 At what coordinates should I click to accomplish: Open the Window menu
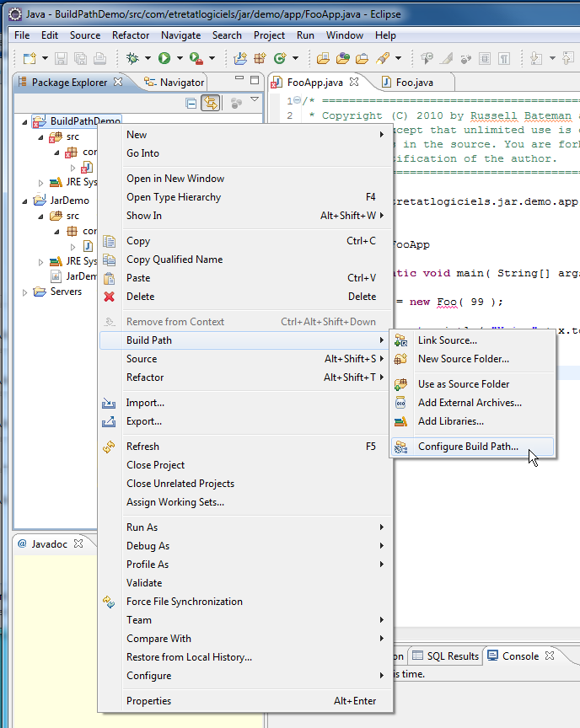click(x=345, y=35)
